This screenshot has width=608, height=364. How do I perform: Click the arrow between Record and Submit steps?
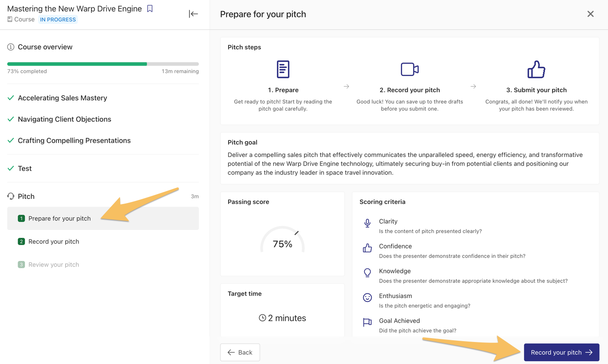coord(473,87)
